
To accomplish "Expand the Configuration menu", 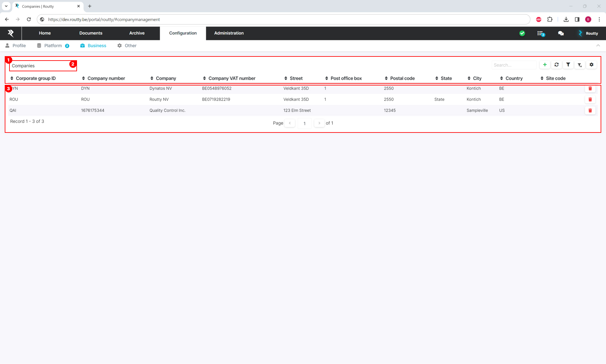I will point(182,33).
